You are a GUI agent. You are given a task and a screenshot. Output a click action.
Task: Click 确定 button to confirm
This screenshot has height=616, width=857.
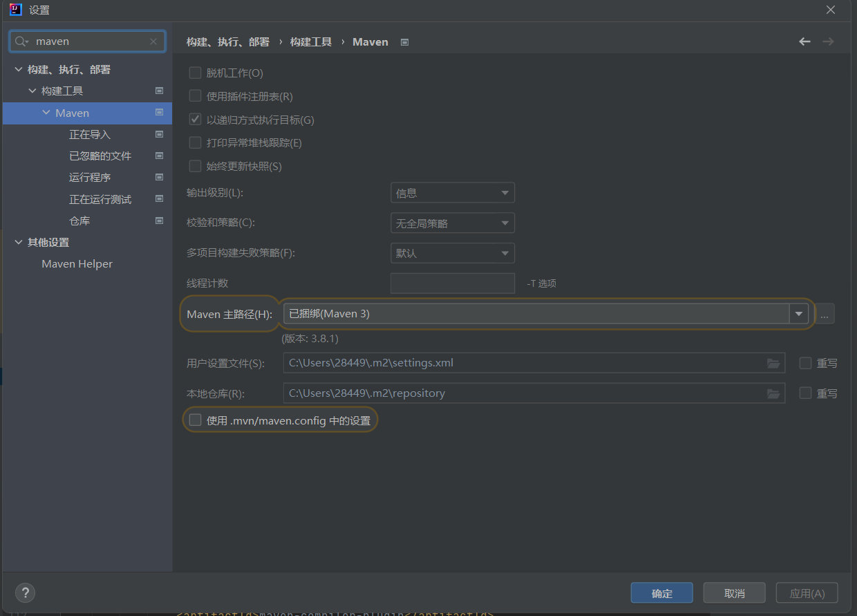pos(662,593)
